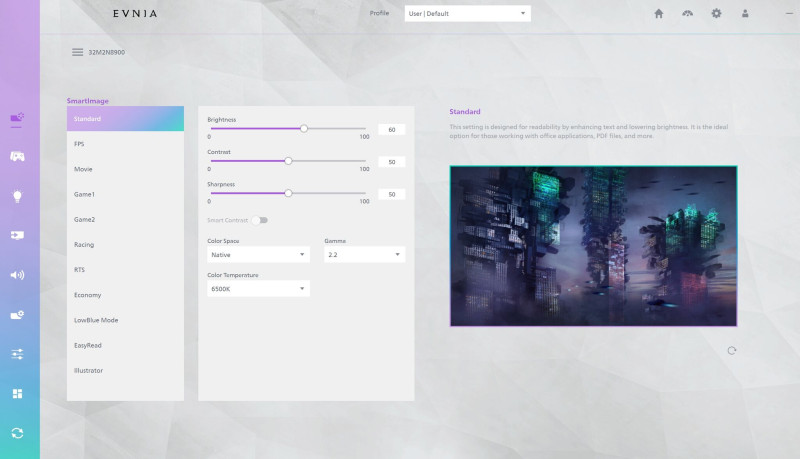Click the SmartImage section heading

(88, 100)
